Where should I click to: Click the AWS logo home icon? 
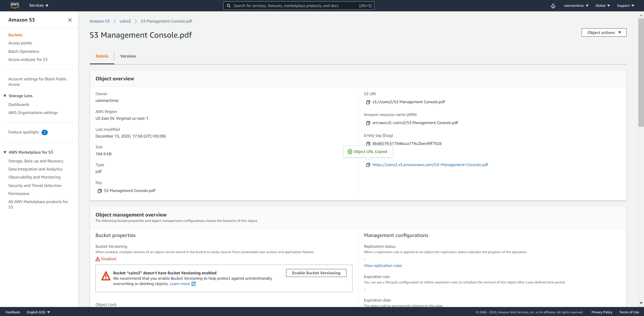tap(15, 5)
